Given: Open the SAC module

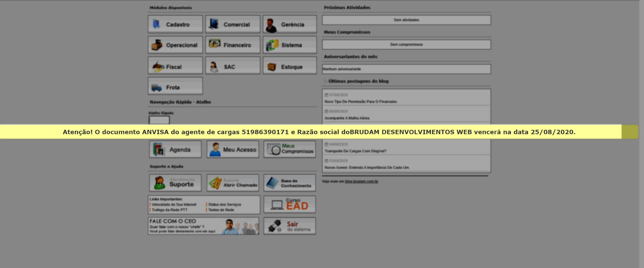Looking at the screenshot, I should coord(233,65).
